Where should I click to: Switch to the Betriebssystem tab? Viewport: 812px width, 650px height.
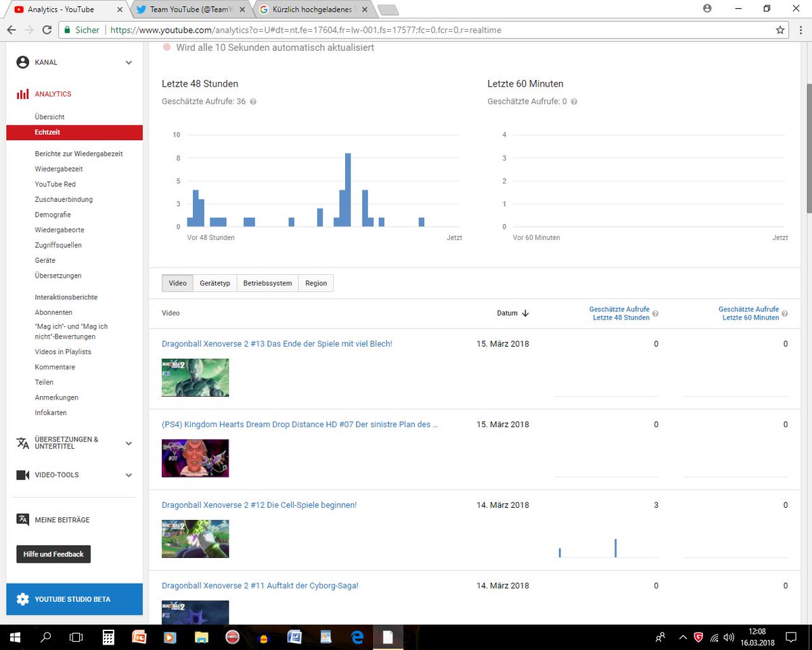click(x=267, y=283)
